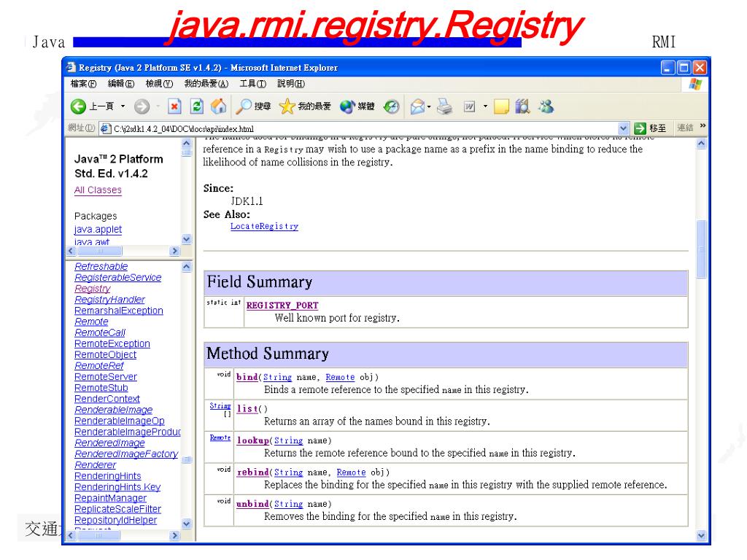Open the list method link
Viewport: 747px width, 560px height.
click(x=247, y=408)
